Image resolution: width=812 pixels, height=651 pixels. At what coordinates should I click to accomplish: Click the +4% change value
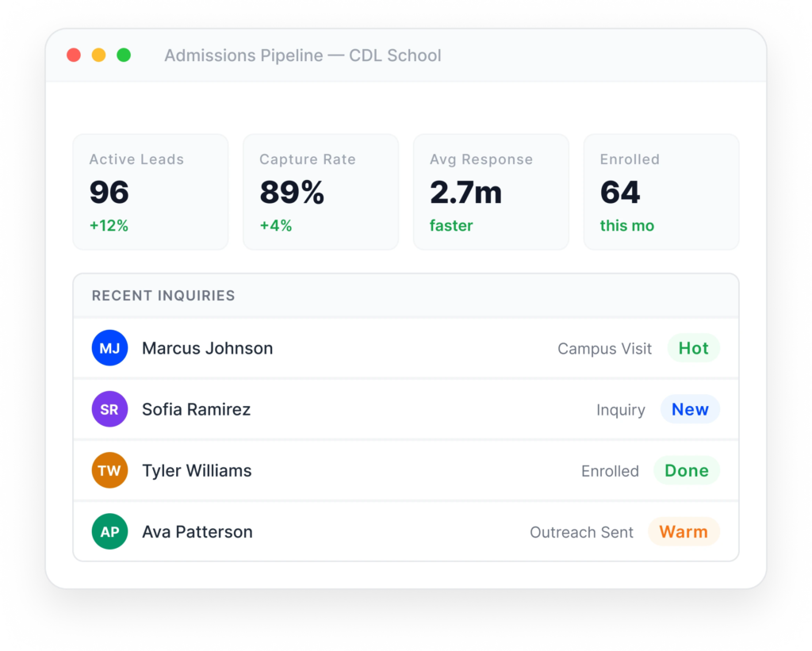[275, 225]
